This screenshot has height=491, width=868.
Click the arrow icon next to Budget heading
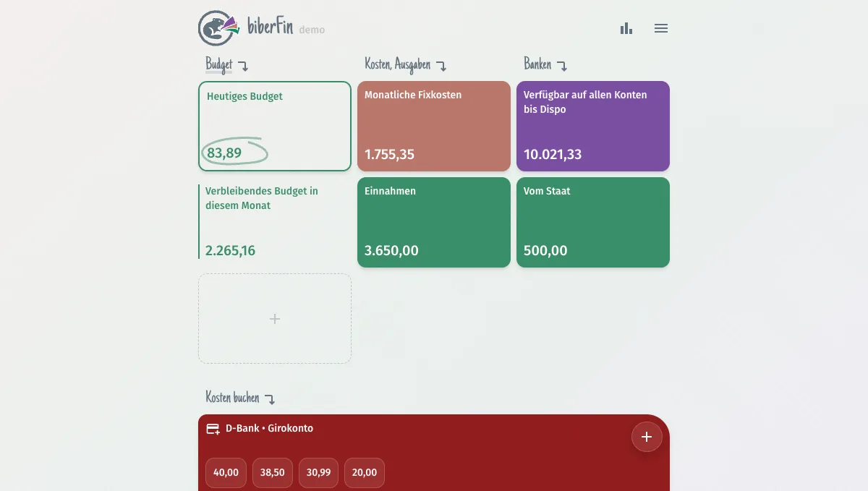(244, 65)
